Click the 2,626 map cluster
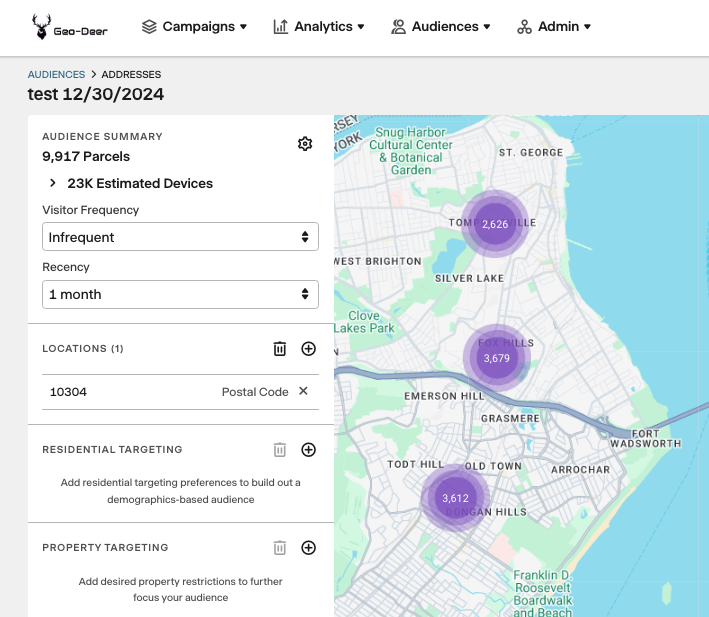709x617 pixels. 495,224
